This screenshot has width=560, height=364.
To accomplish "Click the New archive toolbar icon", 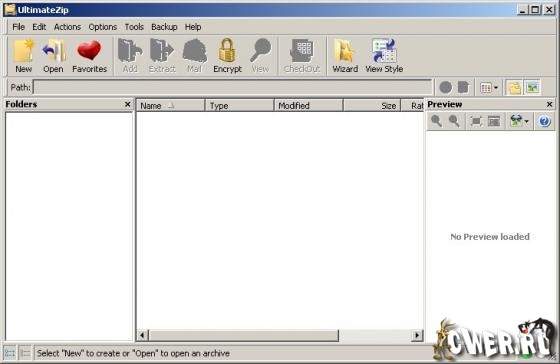I will click(x=24, y=55).
